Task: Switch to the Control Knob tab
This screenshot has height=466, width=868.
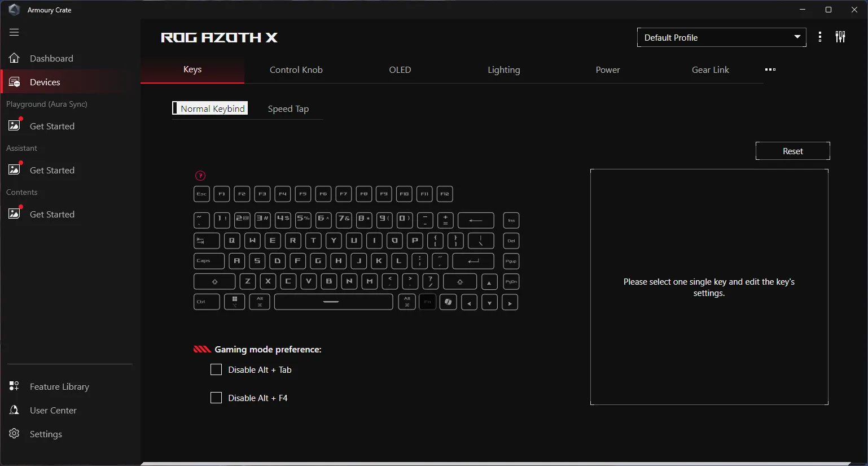Action: pyautogui.click(x=296, y=69)
